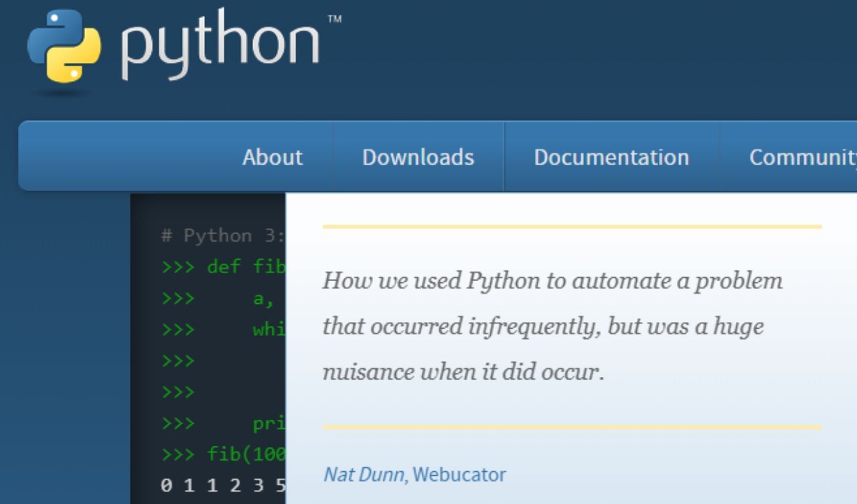
Task: Open the About menu
Action: click(x=272, y=157)
